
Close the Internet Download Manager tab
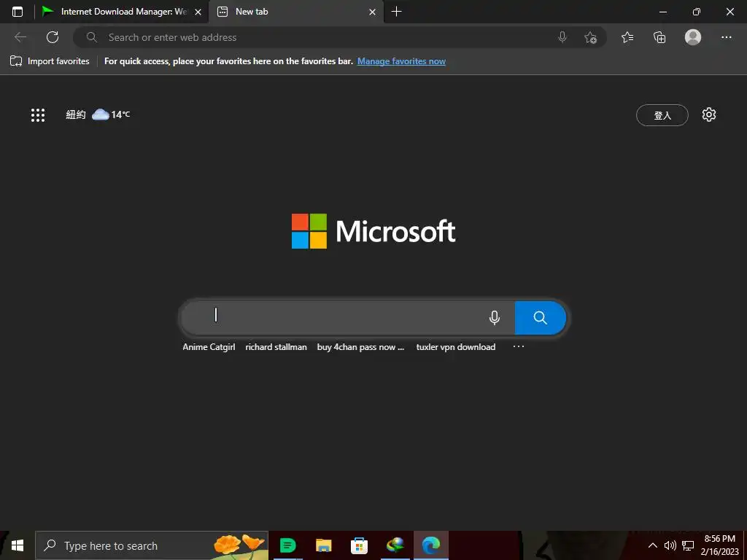(x=198, y=12)
